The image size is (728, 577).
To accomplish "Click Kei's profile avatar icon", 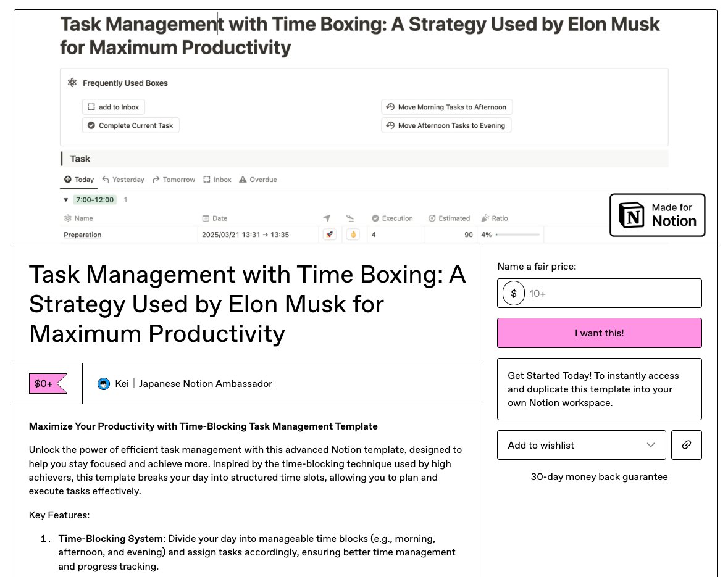I will click(x=104, y=384).
